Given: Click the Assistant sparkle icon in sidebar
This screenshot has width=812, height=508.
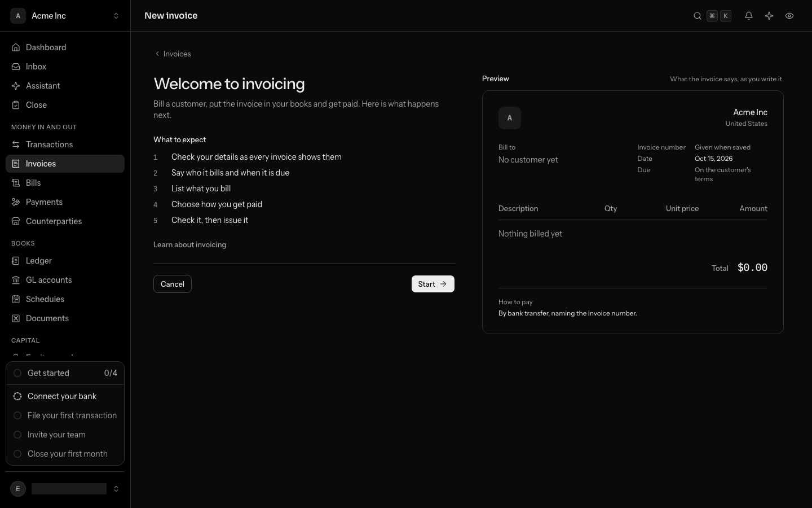Looking at the screenshot, I should [x=16, y=86].
